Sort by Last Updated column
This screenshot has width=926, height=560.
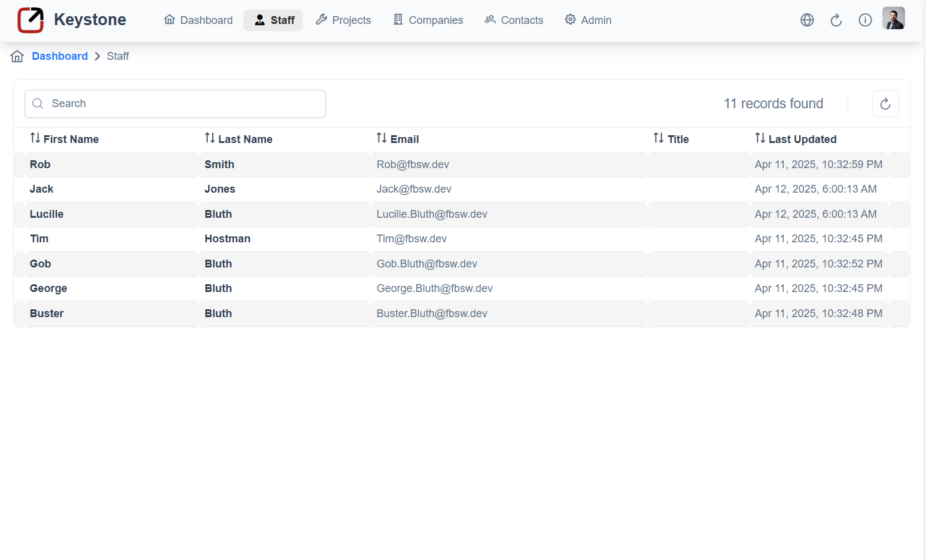[796, 139]
